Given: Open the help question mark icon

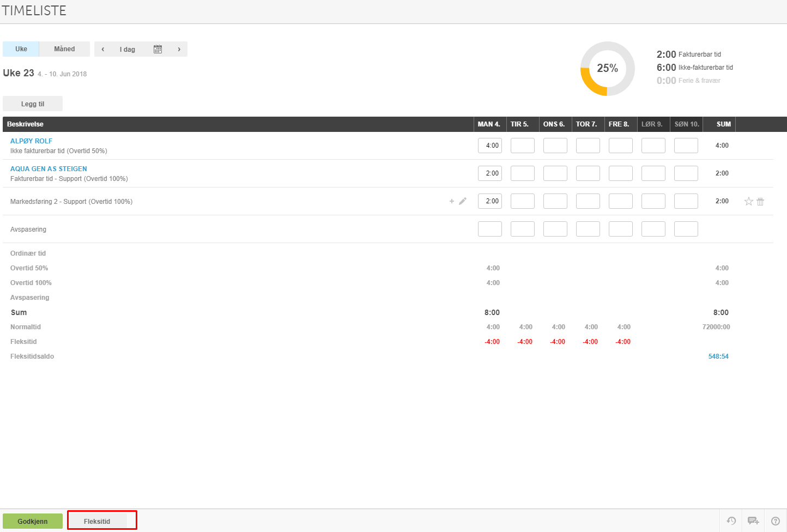Looking at the screenshot, I should coord(776,521).
